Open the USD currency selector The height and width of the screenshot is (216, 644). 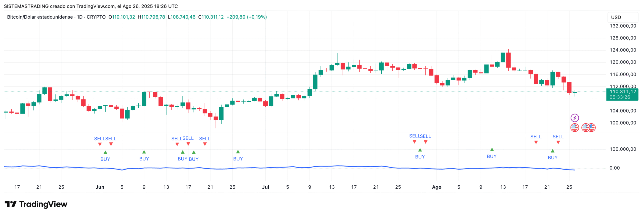coord(616,17)
